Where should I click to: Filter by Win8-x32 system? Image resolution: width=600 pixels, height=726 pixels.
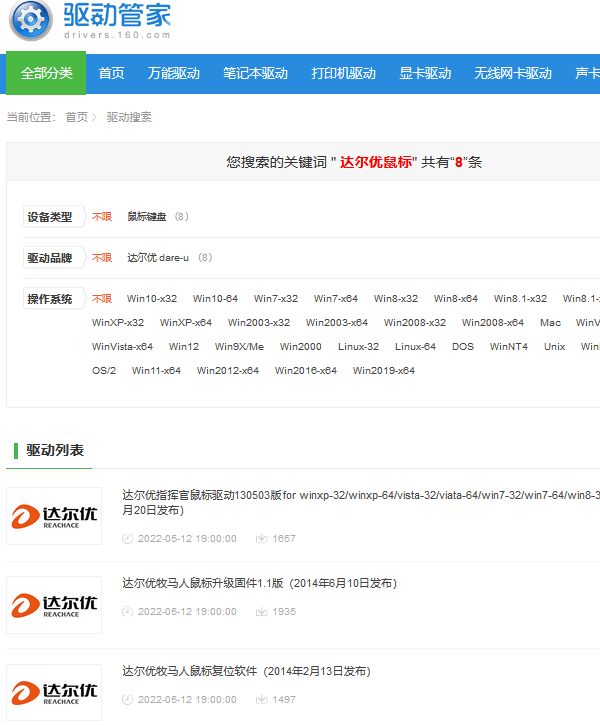(x=396, y=299)
